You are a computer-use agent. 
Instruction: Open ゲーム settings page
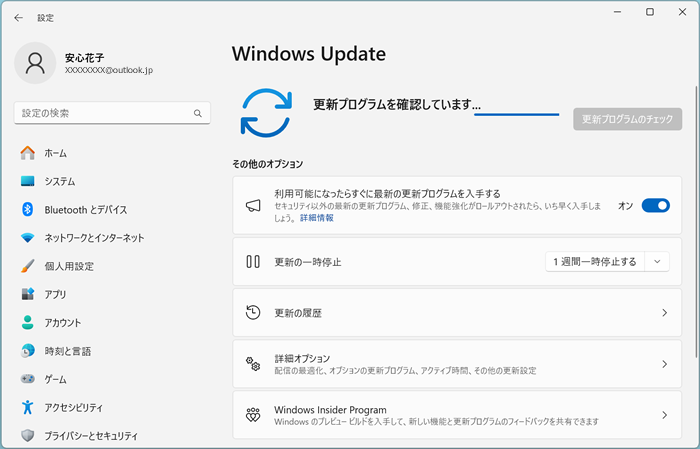pyautogui.click(x=55, y=379)
